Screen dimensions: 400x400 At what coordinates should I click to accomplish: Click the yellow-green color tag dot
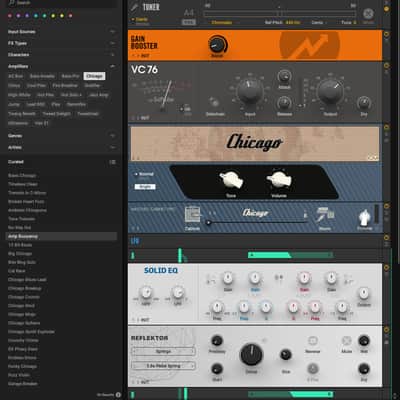pos(53,16)
